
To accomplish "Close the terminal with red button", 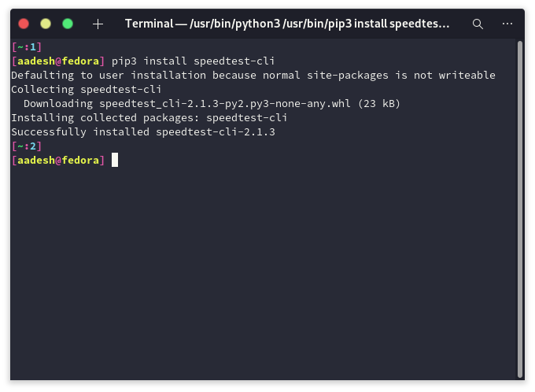I will click(x=24, y=24).
